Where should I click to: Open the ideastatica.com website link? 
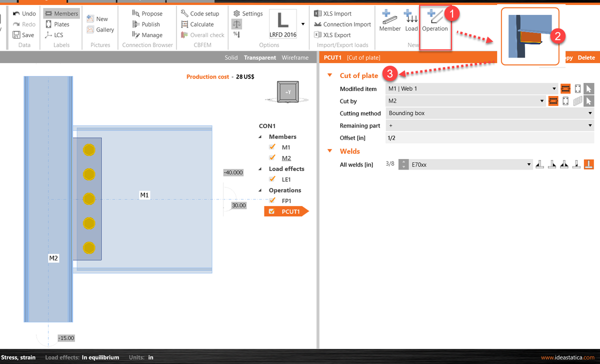pos(569,357)
